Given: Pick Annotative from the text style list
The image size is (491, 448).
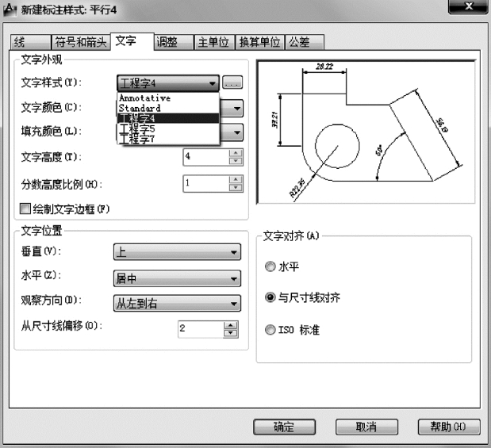Looking at the screenshot, I should click(x=144, y=98).
